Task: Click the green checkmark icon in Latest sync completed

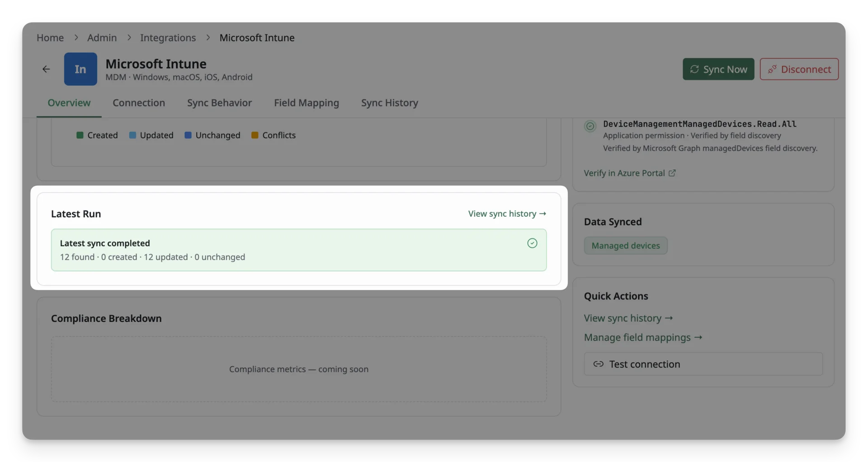Action: [x=532, y=243]
